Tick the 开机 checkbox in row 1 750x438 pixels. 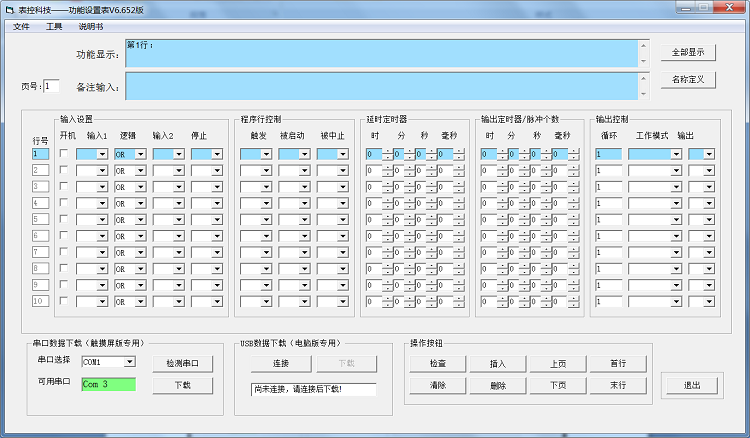click(x=64, y=153)
